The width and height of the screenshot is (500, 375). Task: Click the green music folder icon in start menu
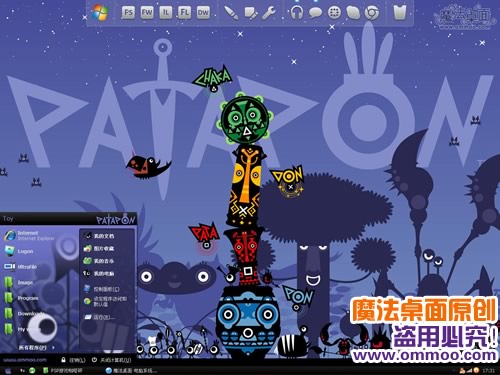click(88, 261)
